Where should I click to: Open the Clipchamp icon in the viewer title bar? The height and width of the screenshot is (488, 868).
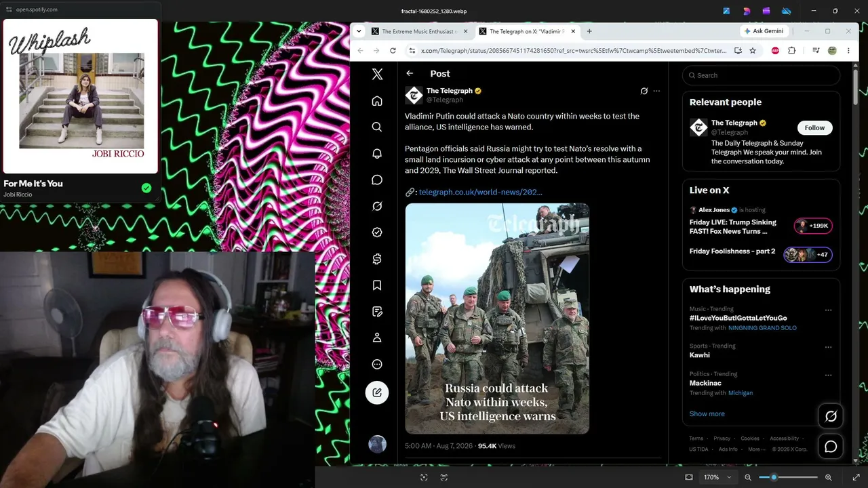tap(766, 11)
